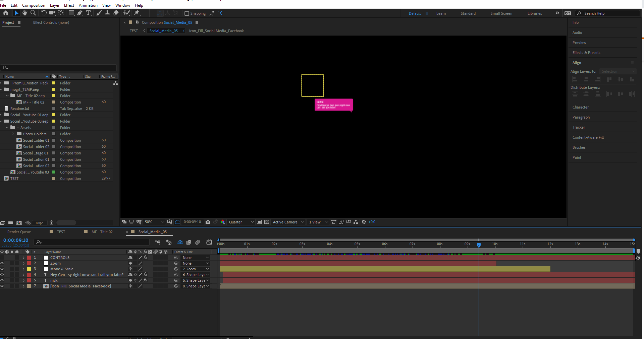Click the new folder icon in Project panel
The width and height of the screenshot is (644, 339).
[11, 223]
